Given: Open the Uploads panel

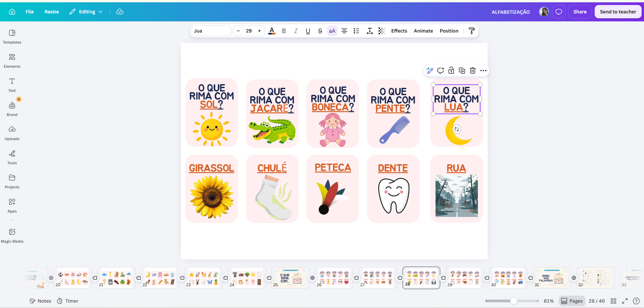Looking at the screenshot, I should tap(12, 133).
